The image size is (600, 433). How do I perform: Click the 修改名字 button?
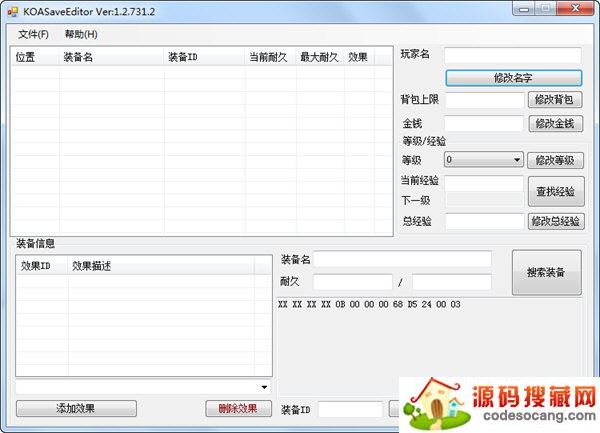tap(514, 78)
